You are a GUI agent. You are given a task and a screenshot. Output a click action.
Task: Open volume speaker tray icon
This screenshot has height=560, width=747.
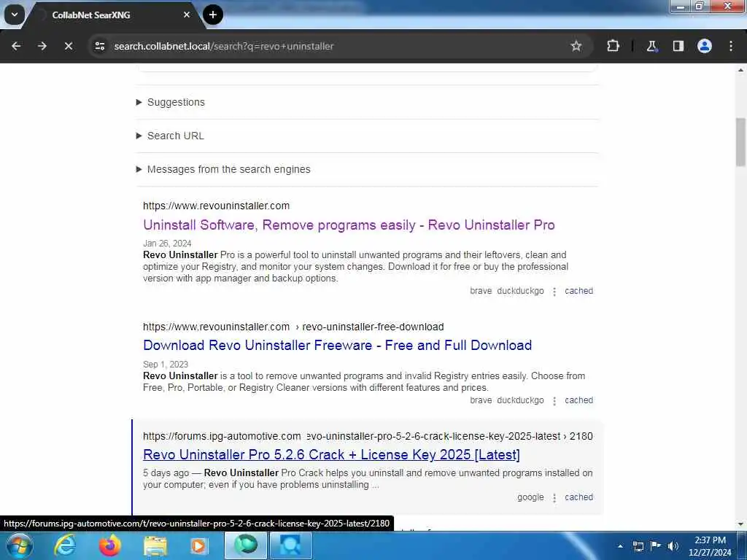coord(673,546)
